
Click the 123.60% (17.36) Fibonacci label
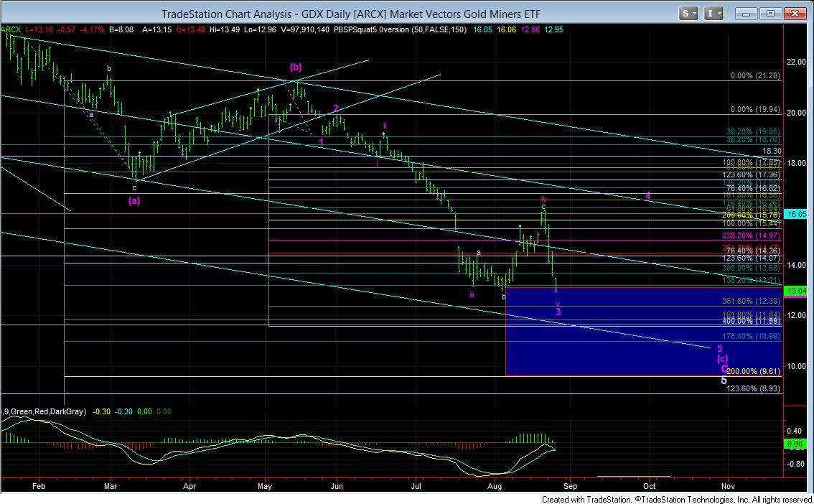coord(751,175)
